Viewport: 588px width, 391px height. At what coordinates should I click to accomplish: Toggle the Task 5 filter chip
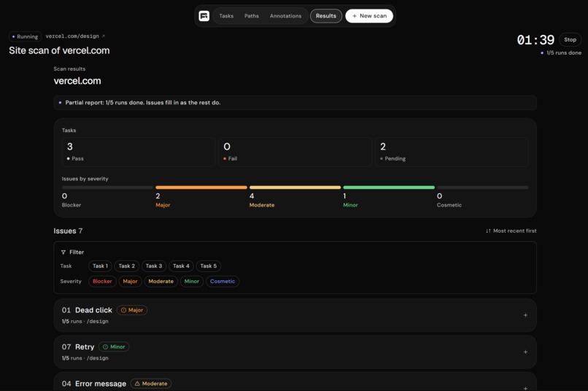[208, 266]
